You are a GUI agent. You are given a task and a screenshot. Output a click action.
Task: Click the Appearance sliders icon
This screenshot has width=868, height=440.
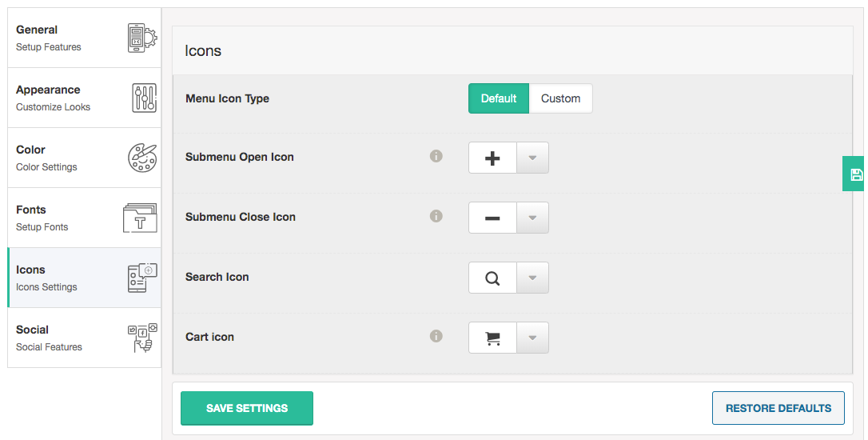[x=144, y=98]
